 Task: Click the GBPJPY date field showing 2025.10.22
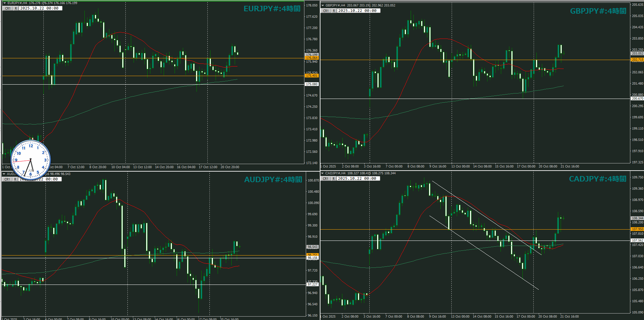[x=359, y=11]
